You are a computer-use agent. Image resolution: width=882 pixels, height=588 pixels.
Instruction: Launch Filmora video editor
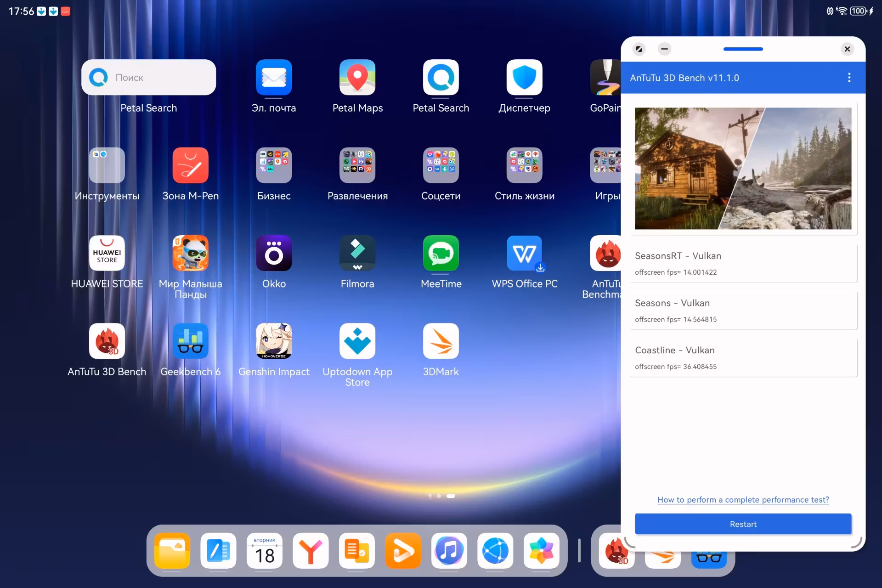point(357,253)
